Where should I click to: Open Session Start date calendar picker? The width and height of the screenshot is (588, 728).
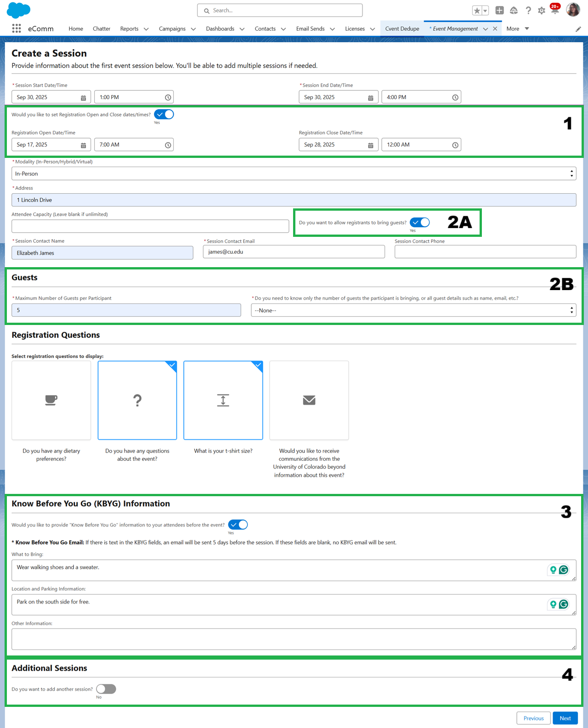83,98
